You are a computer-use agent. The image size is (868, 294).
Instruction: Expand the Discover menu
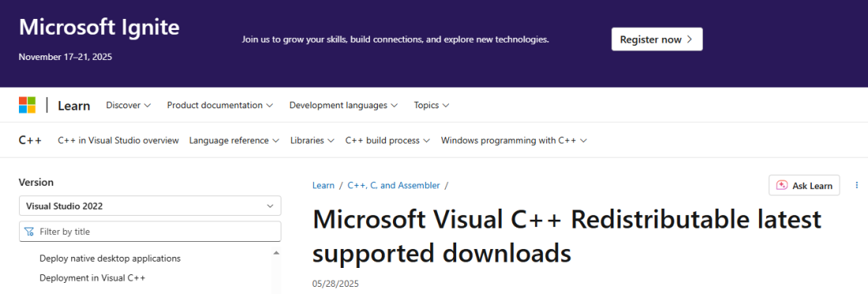128,105
